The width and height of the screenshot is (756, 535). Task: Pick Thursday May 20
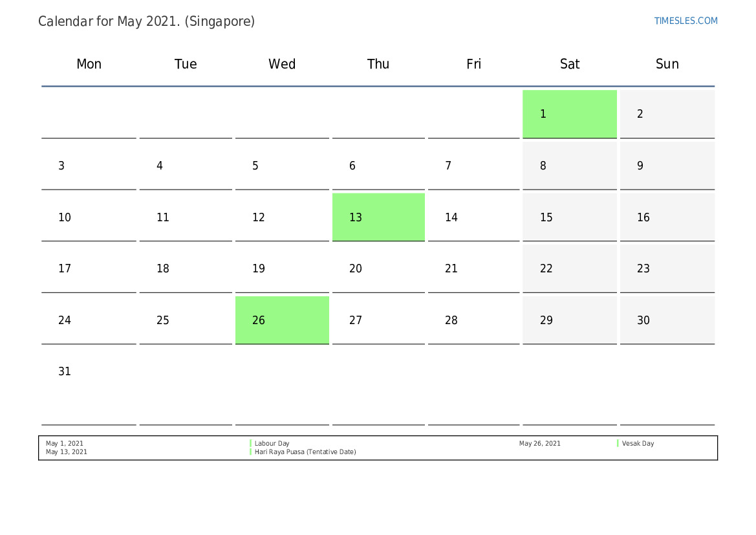pos(378,268)
